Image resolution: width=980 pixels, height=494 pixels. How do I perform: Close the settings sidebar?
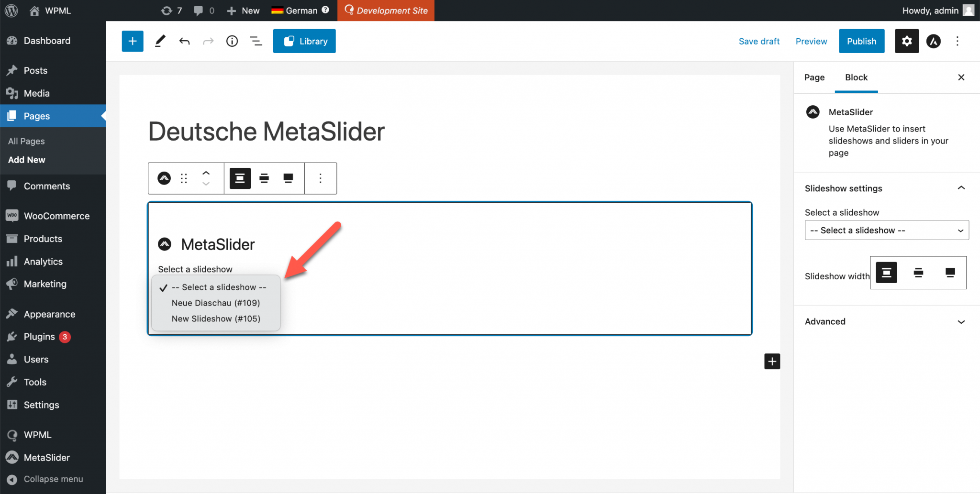click(961, 77)
